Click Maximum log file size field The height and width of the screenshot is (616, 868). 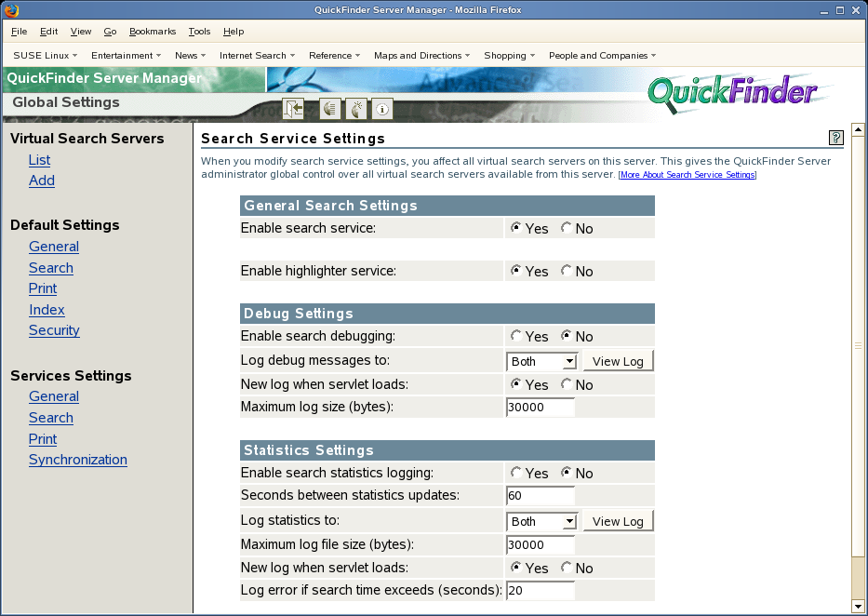click(x=541, y=544)
